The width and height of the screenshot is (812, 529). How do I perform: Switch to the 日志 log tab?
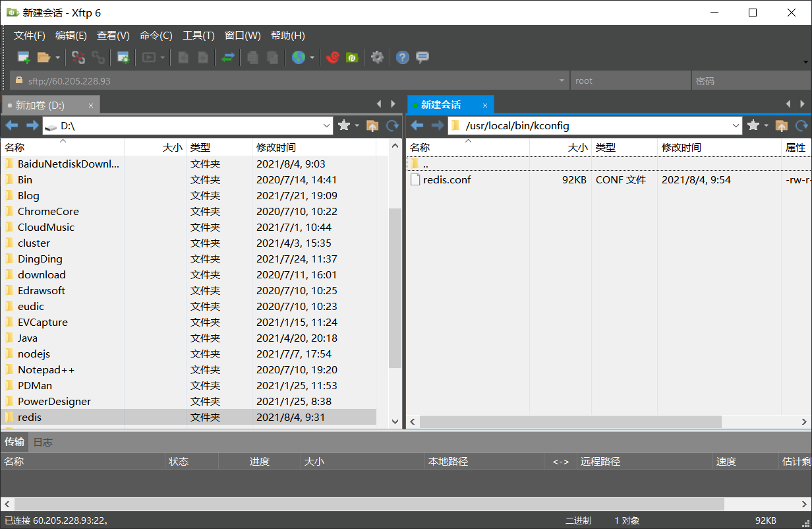(43, 442)
